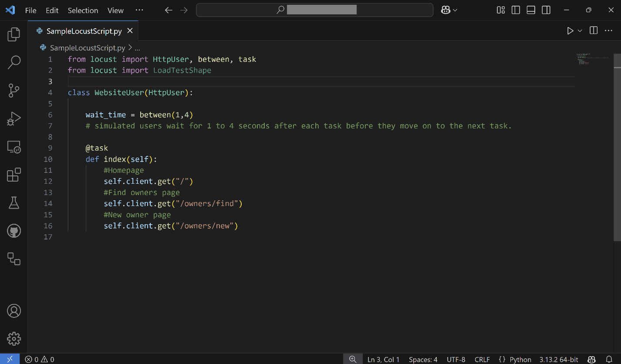Viewport: 621px width, 364px height.
Task: Open the Source Control view
Action: tap(14, 91)
